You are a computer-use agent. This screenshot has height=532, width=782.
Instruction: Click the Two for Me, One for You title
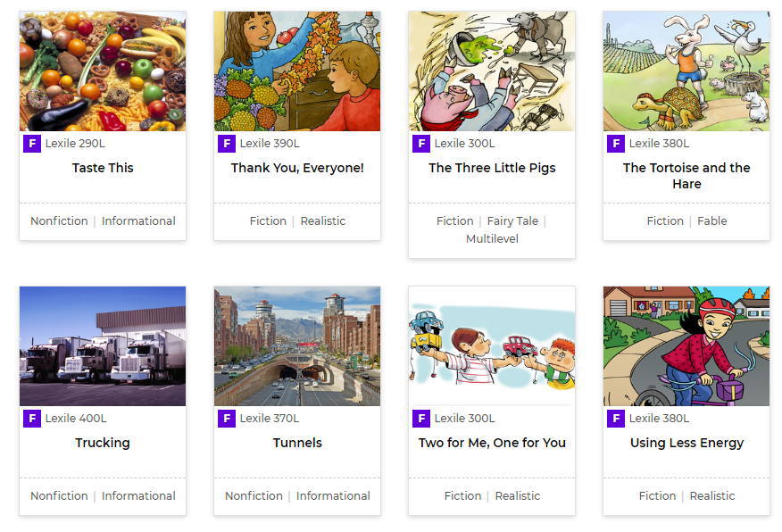pos(492,443)
